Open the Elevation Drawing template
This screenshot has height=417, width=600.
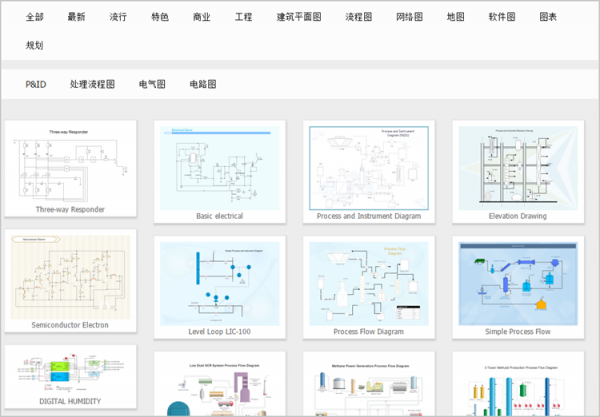pos(517,168)
